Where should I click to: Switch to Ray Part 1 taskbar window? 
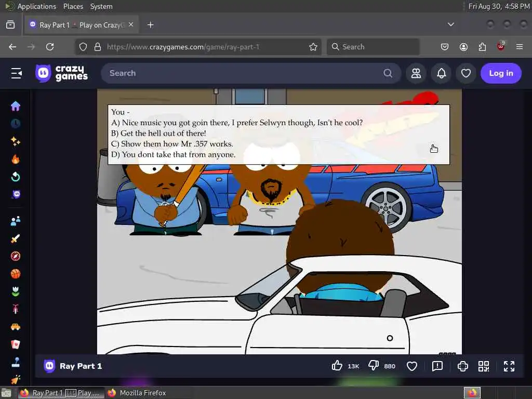pos(60,393)
